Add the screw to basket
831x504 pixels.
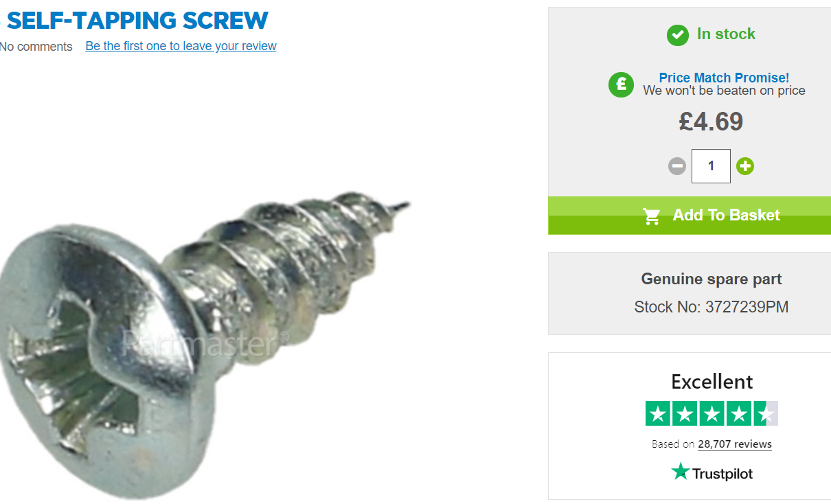click(x=690, y=216)
